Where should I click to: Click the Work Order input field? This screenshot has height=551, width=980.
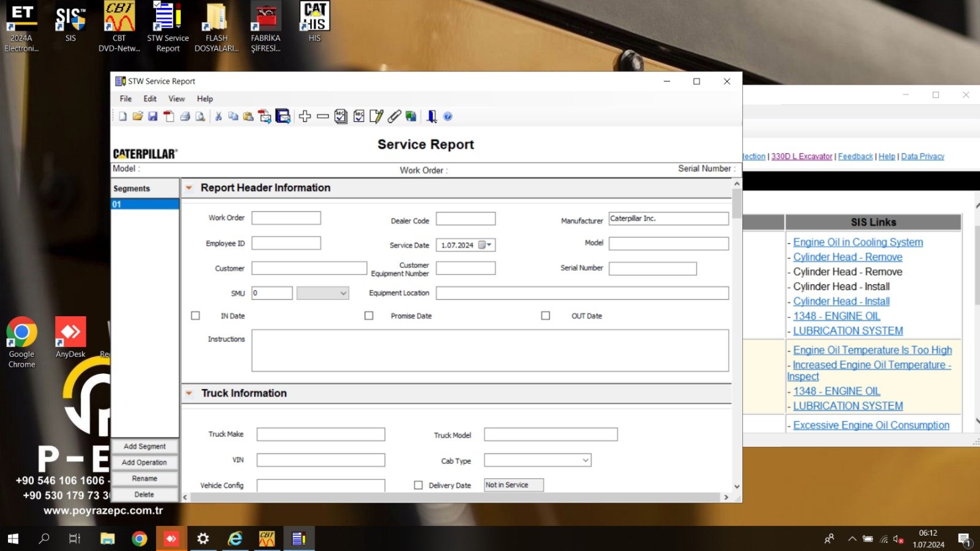pyautogui.click(x=286, y=218)
